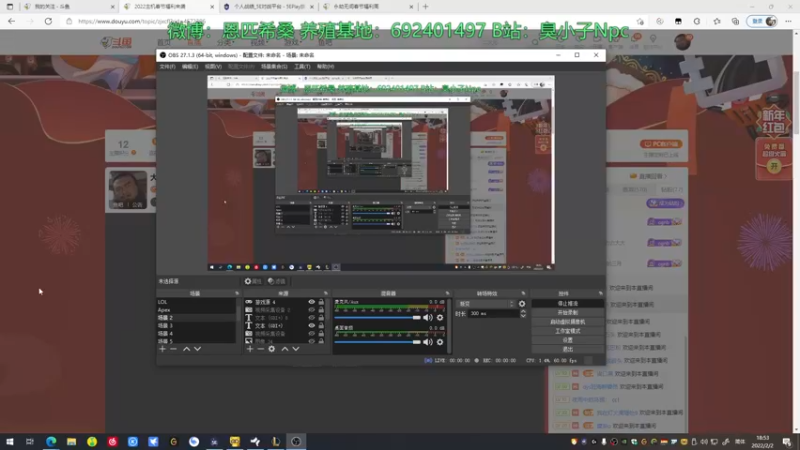
Task: Pop out the Audio Mixer dock icon
Action: pos(447,293)
